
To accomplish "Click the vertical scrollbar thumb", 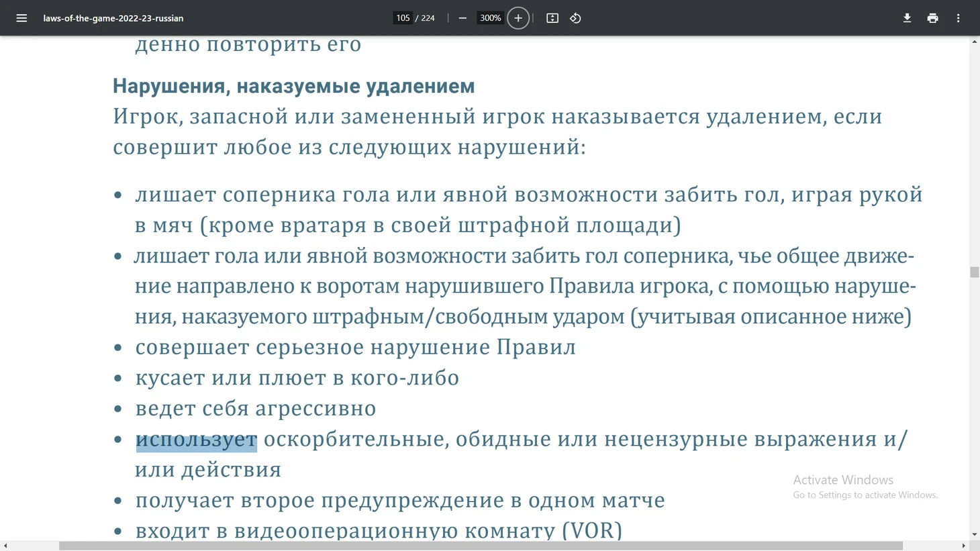I will (974, 272).
